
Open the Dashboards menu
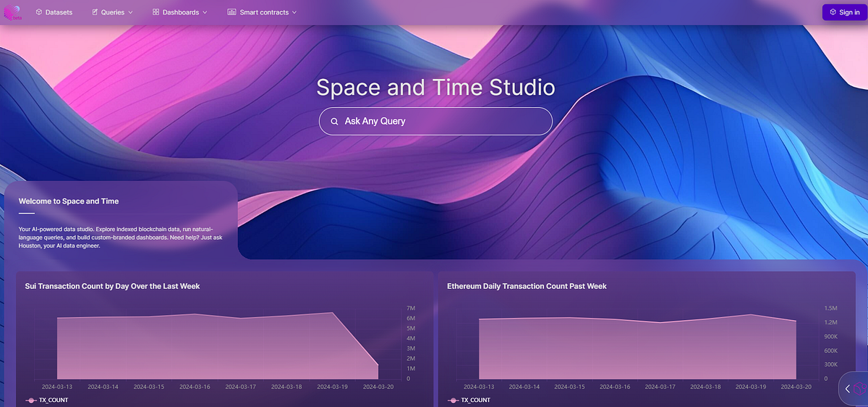(x=180, y=12)
